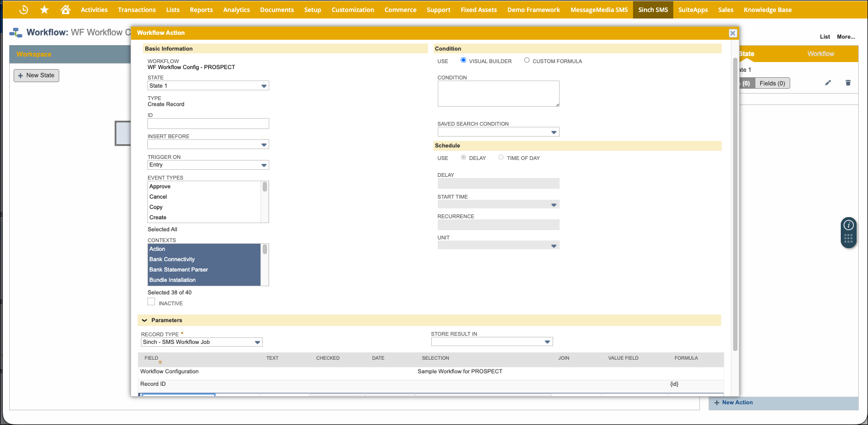The width and height of the screenshot is (868, 425).
Task: Open the Lists menu
Action: tap(173, 10)
